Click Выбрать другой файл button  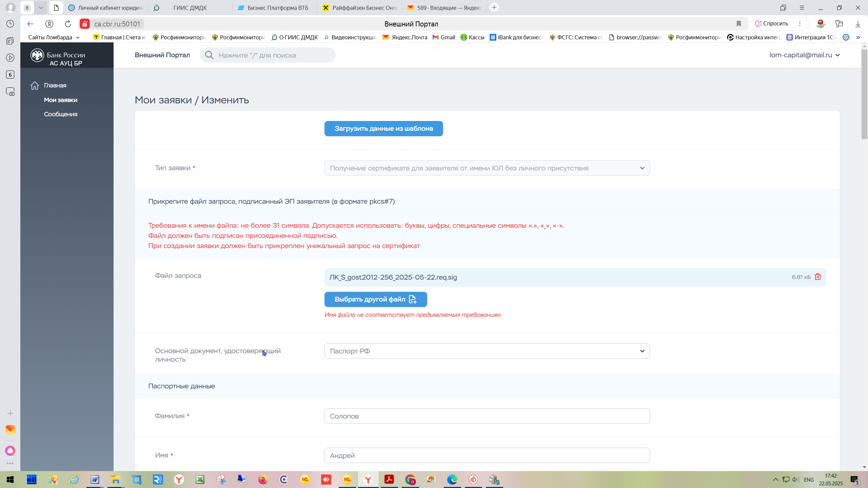[x=376, y=300]
